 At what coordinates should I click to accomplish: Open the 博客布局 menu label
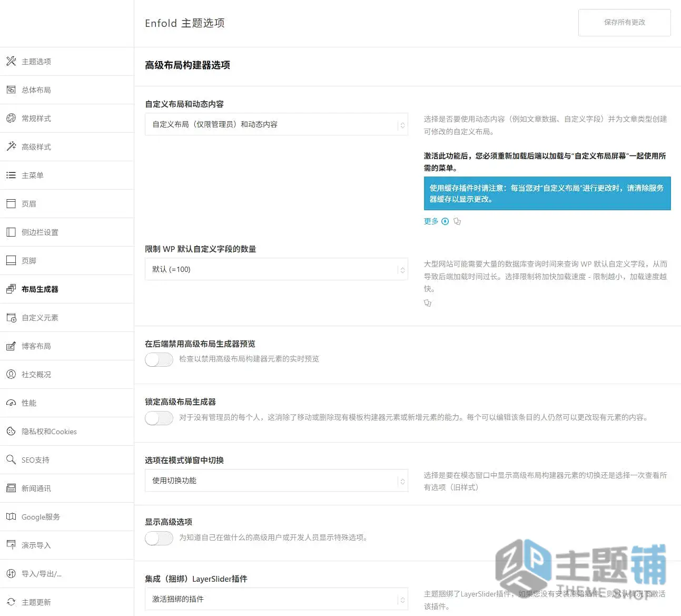click(36, 346)
